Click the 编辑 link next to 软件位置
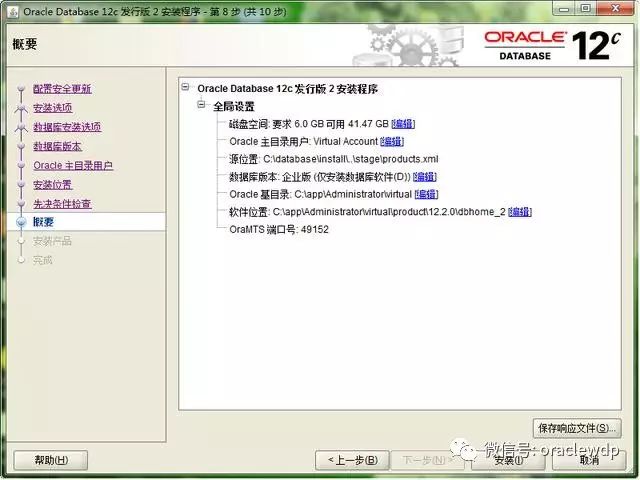640x480 pixels. (x=520, y=212)
